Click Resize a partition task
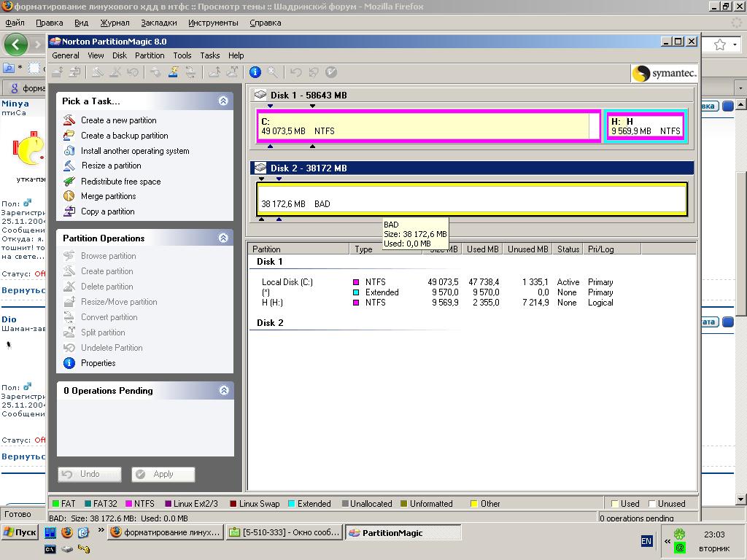Screen dimensions: 747x560 pyautogui.click(x=111, y=166)
